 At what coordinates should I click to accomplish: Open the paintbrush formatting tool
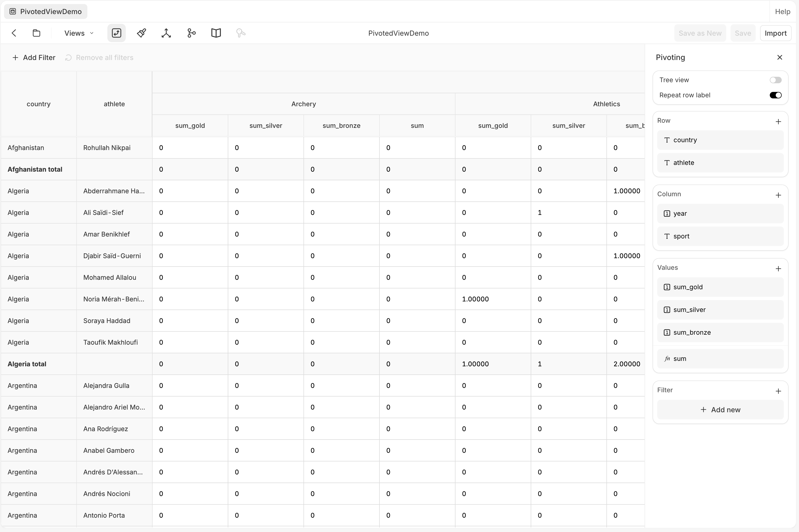point(141,33)
